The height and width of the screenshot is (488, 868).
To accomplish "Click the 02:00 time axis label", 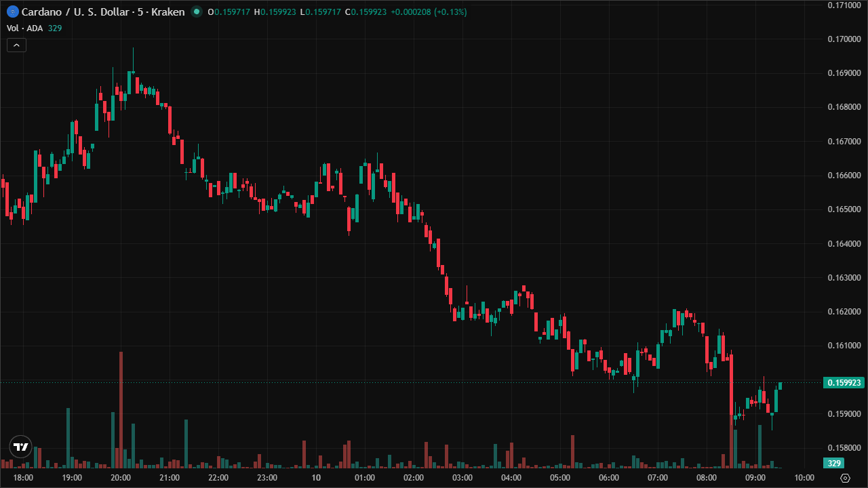I will (414, 478).
